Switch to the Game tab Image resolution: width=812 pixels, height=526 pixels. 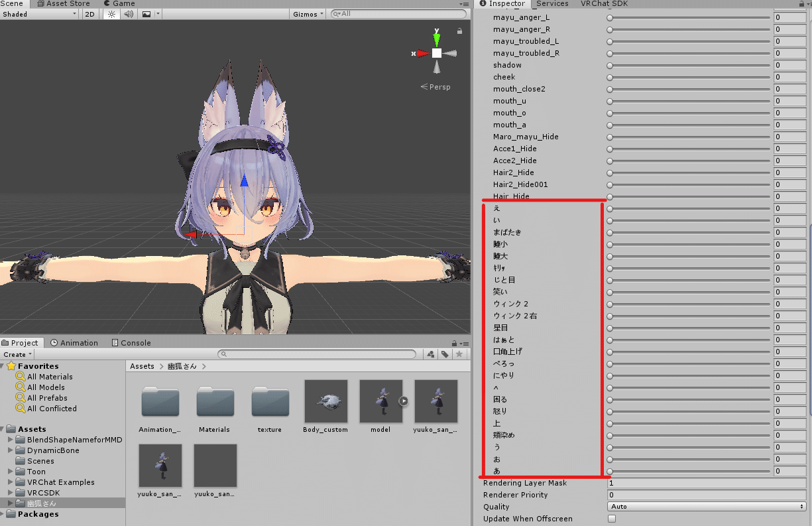click(x=119, y=3)
